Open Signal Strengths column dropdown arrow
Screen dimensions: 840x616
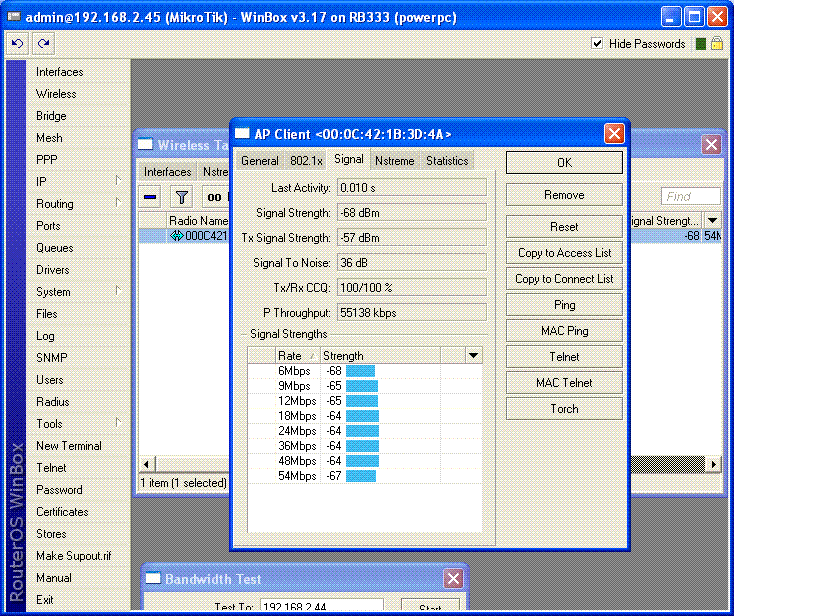[473, 355]
